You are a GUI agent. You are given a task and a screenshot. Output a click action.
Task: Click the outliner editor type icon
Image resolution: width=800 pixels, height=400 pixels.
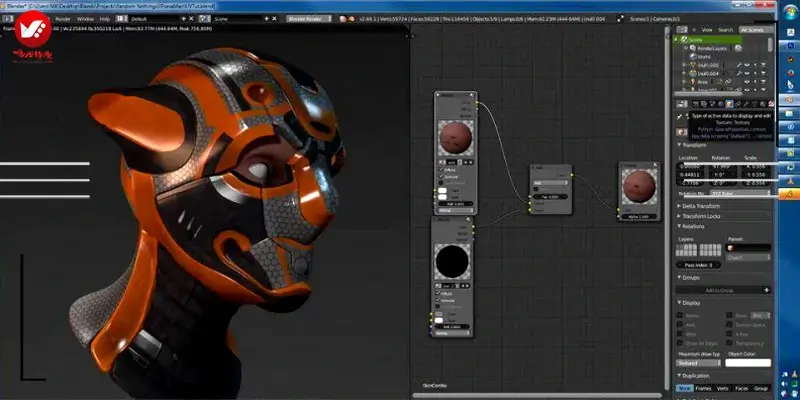[682, 30]
